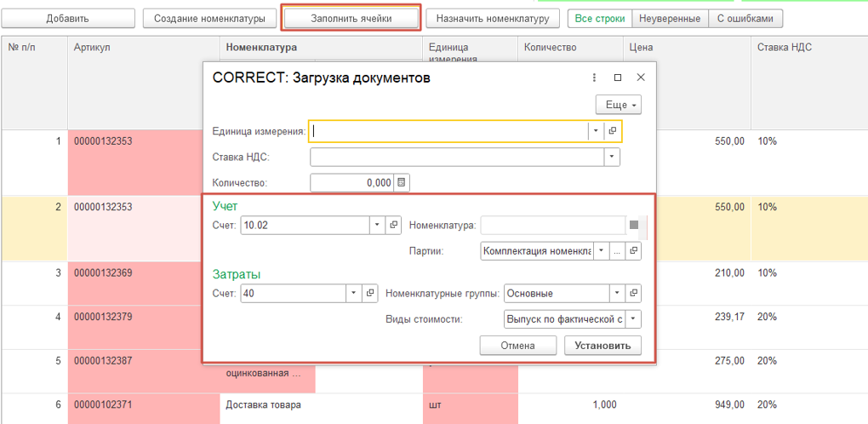868x424 pixels.
Task: Click the price 239,17 cell
Action: (x=703, y=327)
